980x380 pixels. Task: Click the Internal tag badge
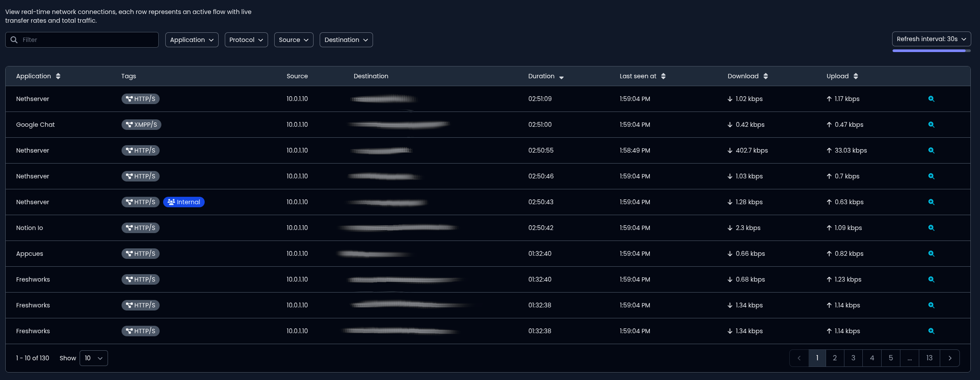coord(184,202)
